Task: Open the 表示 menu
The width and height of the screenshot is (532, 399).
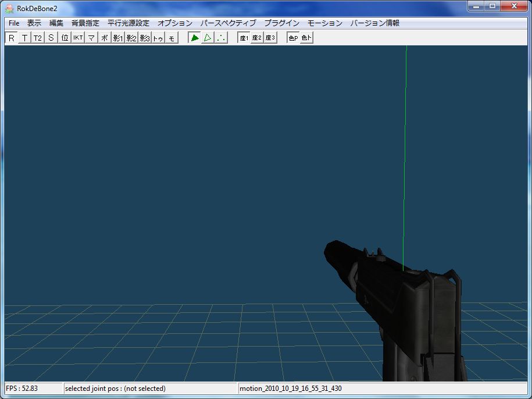Action: pos(34,23)
